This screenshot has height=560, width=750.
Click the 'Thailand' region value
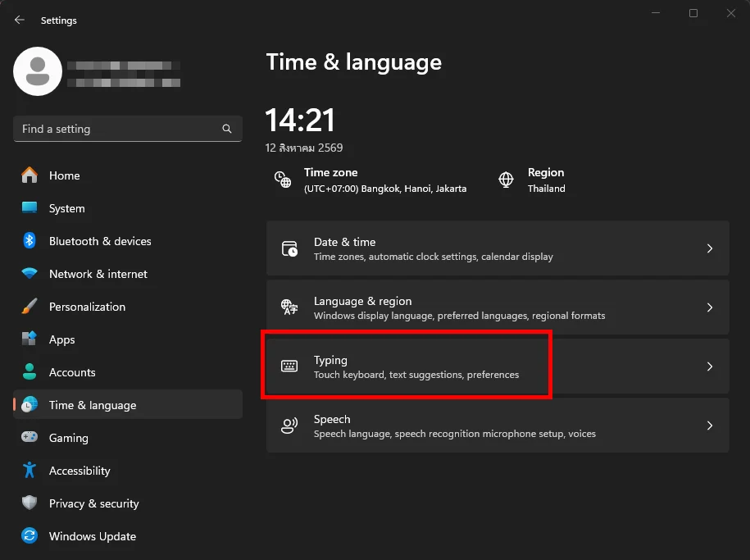546,189
